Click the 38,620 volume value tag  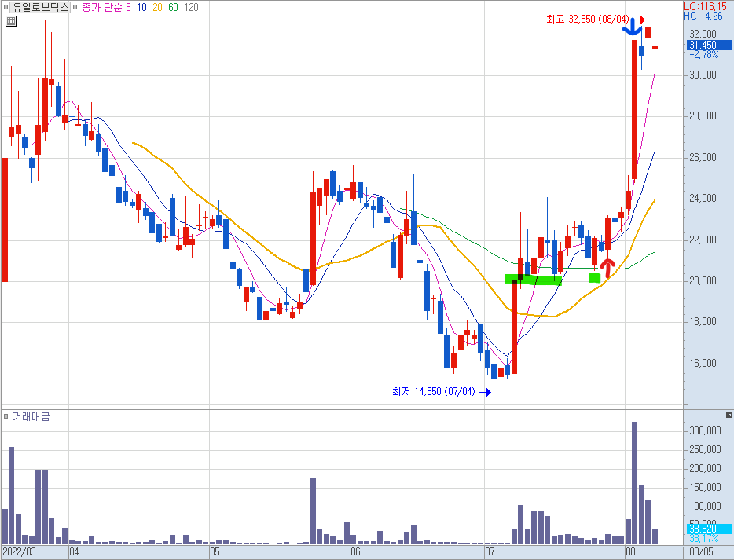coord(709,529)
